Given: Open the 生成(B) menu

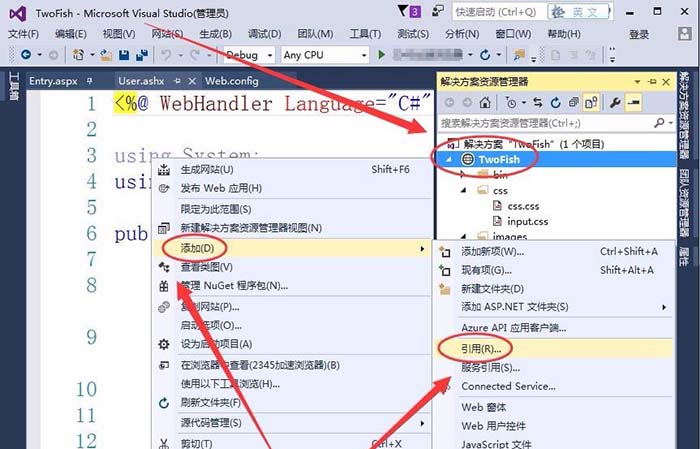Looking at the screenshot, I should pyautogui.click(x=215, y=34).
